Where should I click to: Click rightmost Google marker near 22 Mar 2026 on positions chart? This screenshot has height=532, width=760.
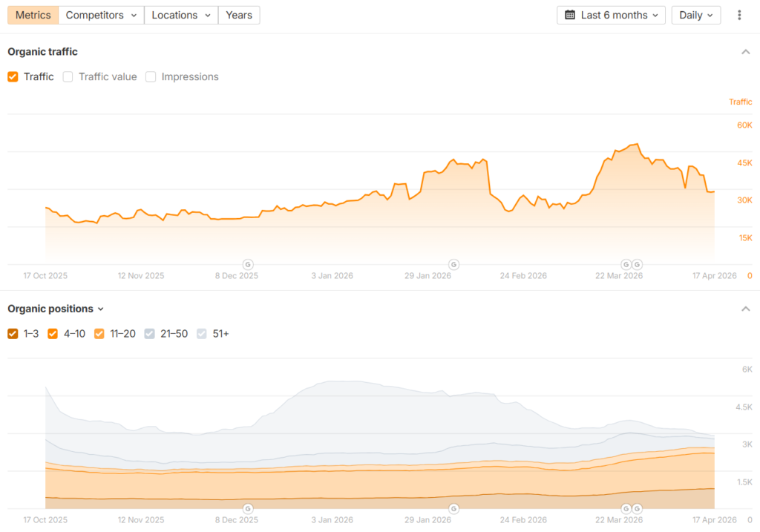tap(637, 508)
